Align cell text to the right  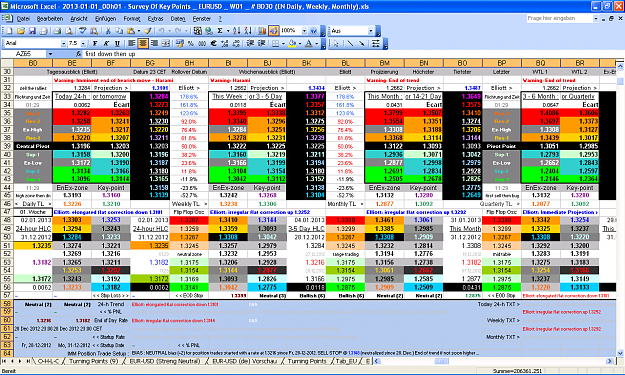pyautogui.click(x=154, y=43)
